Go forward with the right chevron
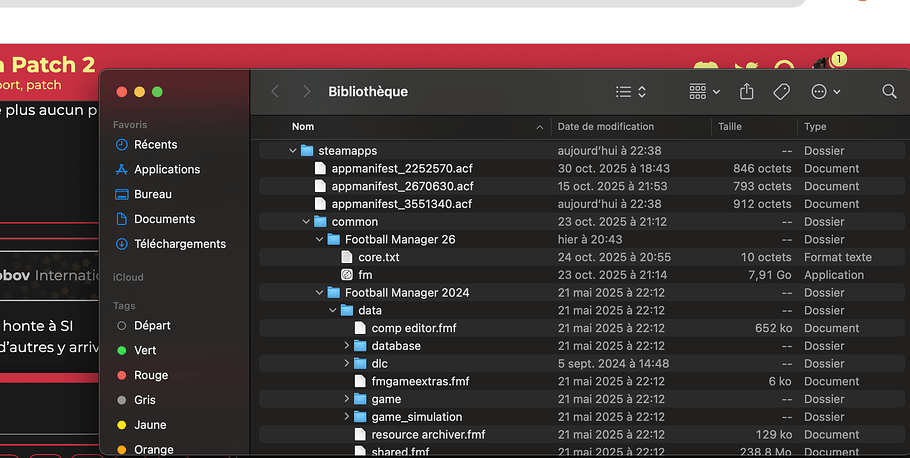Screen dimensions: 910x458 click(306, 91)
